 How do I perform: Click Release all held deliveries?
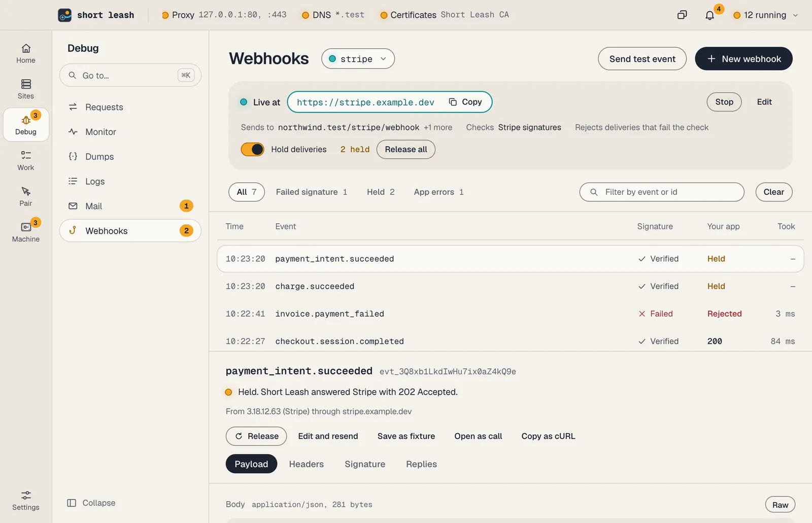coord(406,149)
